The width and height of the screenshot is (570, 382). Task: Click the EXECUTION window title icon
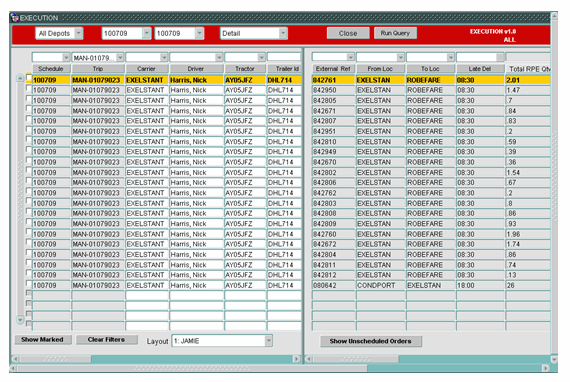[x=15, y=17]
